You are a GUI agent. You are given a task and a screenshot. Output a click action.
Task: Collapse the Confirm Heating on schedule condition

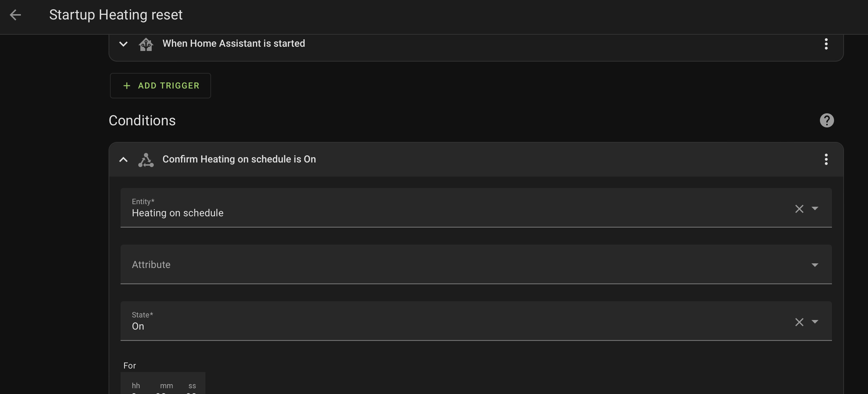(123, 160)
